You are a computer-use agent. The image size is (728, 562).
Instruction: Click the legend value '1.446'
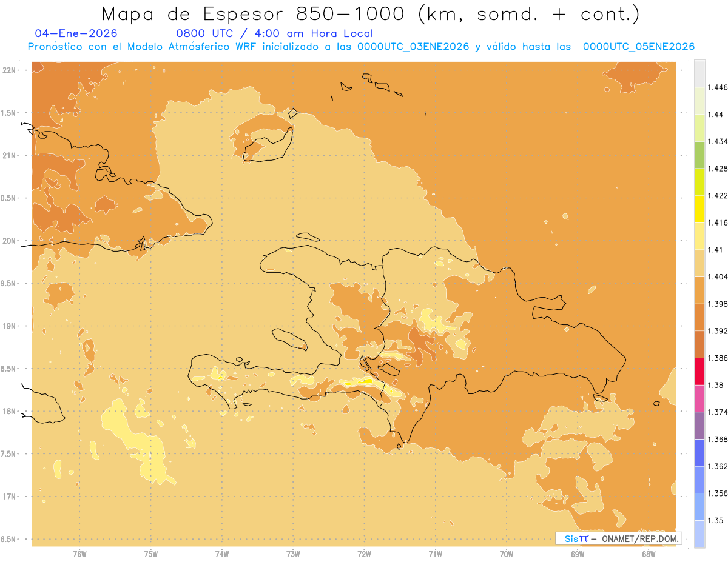717,87
